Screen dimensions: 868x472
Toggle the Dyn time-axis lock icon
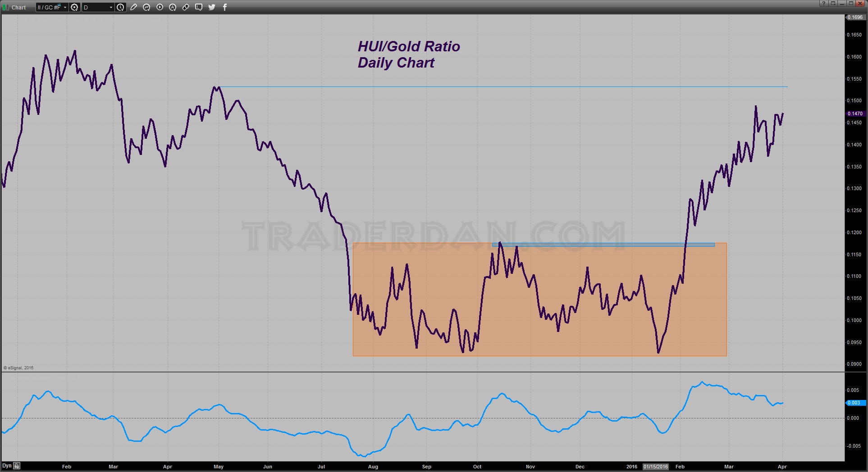(x=17, y=466)
